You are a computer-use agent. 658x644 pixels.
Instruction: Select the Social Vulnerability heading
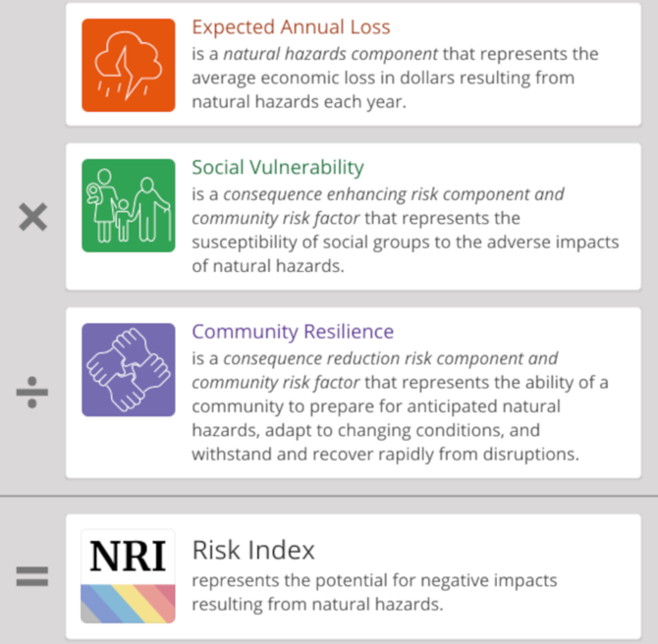(x=278, y=168)
